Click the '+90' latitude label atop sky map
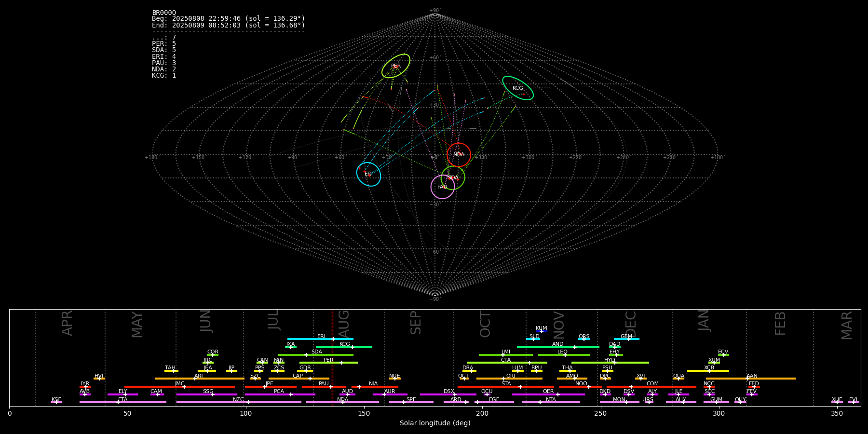 pos(434,11)
